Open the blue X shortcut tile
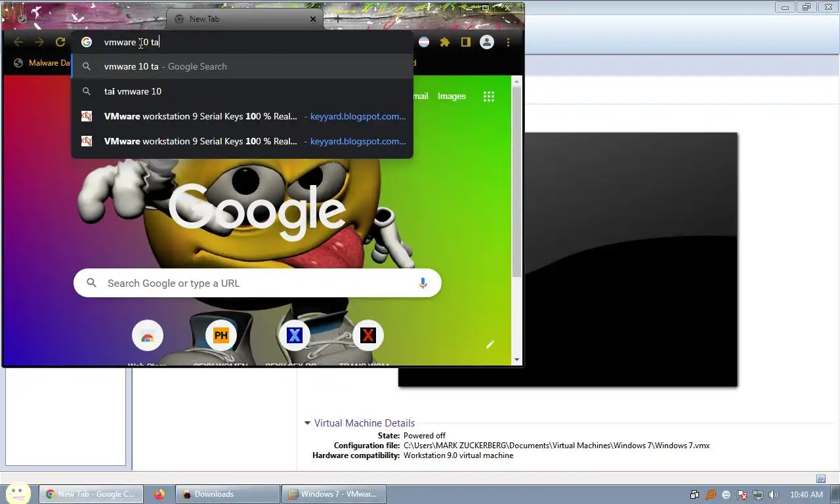The image size is (840, 504). [x=295, y=336]
